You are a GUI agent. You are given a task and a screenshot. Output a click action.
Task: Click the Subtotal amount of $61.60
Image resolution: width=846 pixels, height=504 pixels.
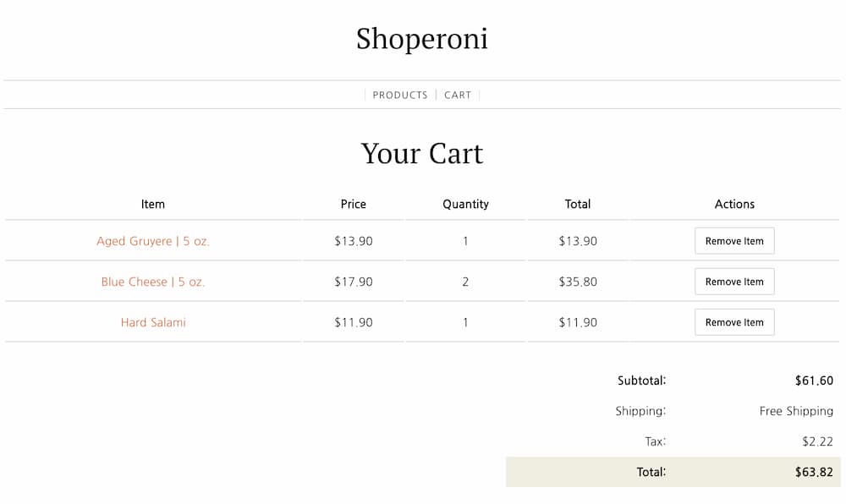pyautogui.click(x=815, y=381)
